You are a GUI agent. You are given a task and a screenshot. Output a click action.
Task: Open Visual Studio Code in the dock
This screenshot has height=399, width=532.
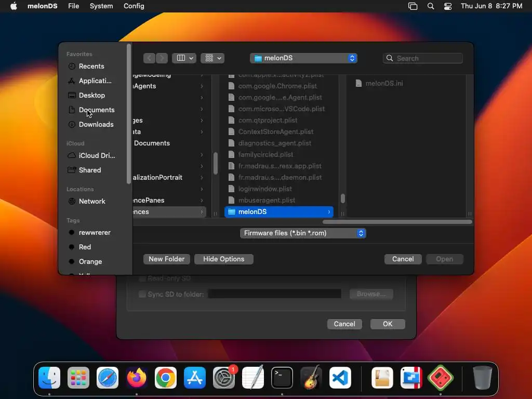point(340,378)
